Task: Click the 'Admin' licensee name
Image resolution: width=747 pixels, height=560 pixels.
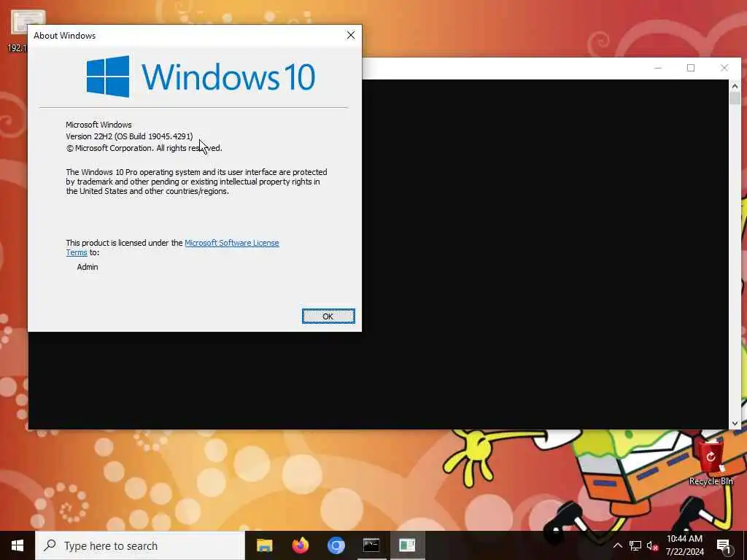Action: [x=88, y=267]
